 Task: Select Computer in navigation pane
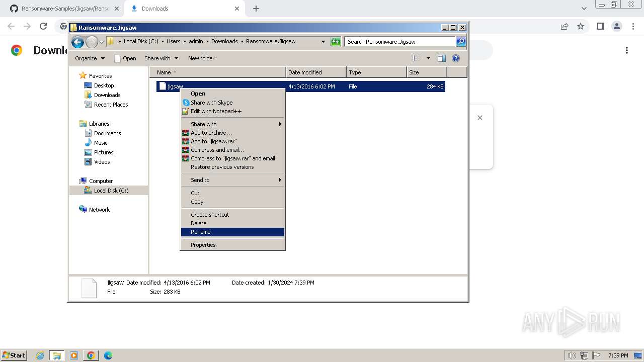[101, 181]
